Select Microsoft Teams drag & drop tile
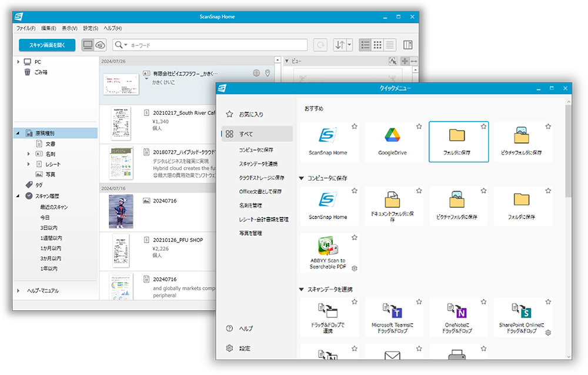Image resolution: width=588 pixels, height=375 pixels. click(x=393, y=318)
